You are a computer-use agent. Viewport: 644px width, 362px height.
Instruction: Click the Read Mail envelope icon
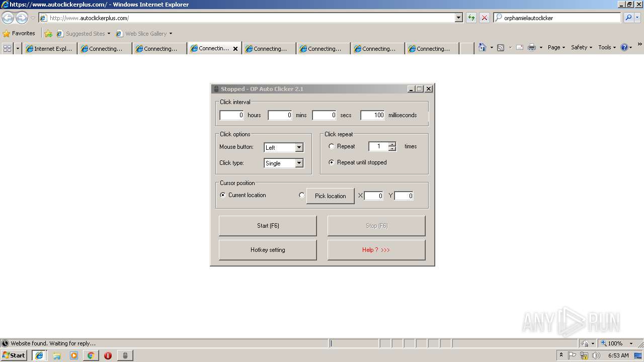(520, 47)
